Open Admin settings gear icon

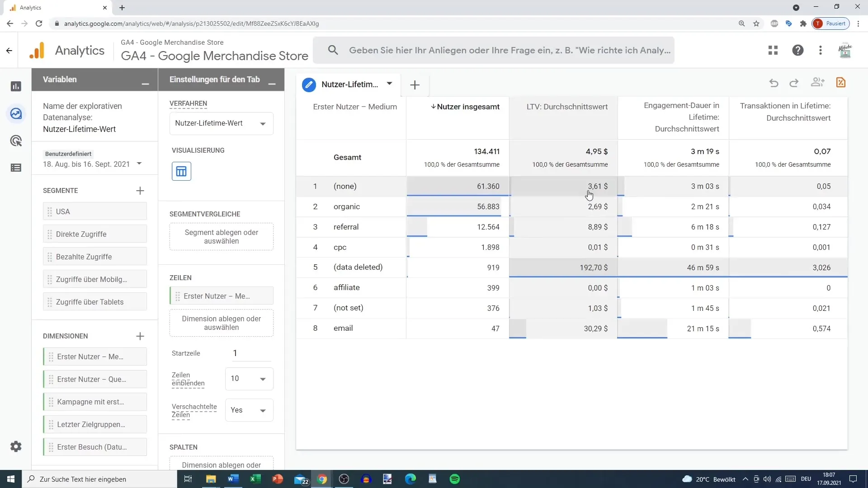click(x=16, y=446)
